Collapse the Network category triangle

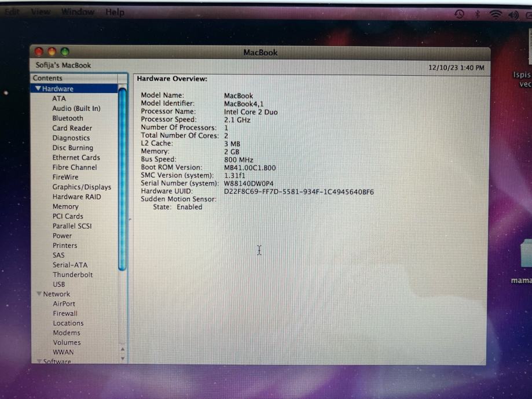coord(39,294)
